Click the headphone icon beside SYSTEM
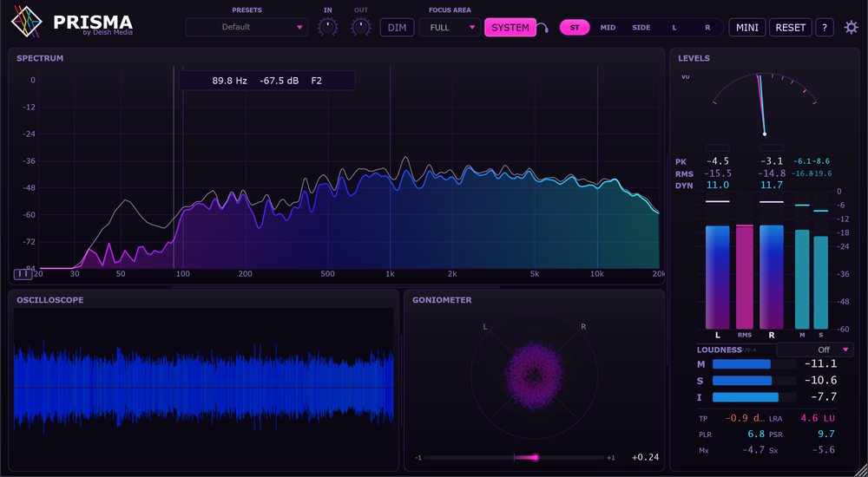Viewport: 868px width, 477px height. coord(543,28)
